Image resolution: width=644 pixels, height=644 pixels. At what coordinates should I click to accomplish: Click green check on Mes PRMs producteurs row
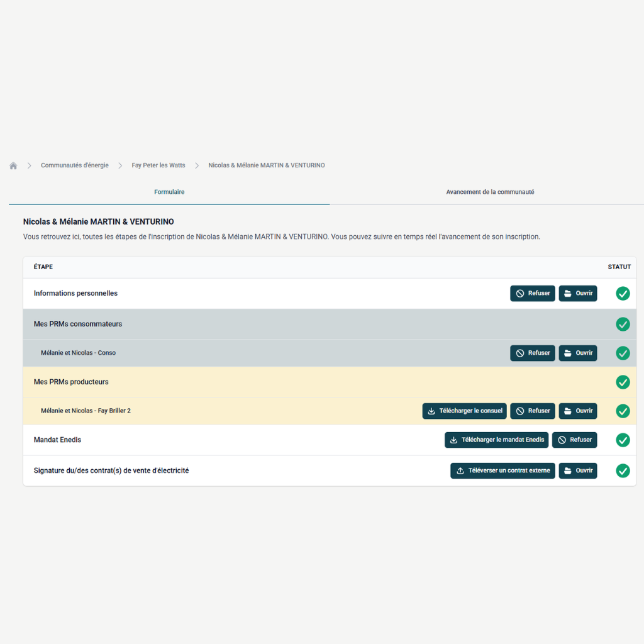(x=623, y=382)
